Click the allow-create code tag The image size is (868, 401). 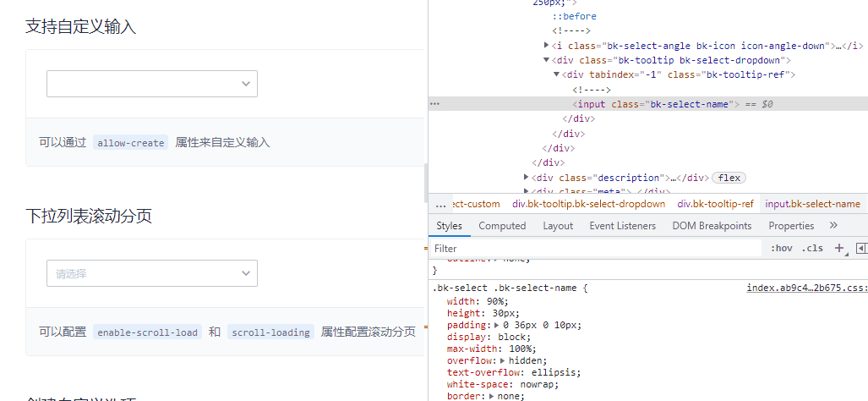coord(131,143)
